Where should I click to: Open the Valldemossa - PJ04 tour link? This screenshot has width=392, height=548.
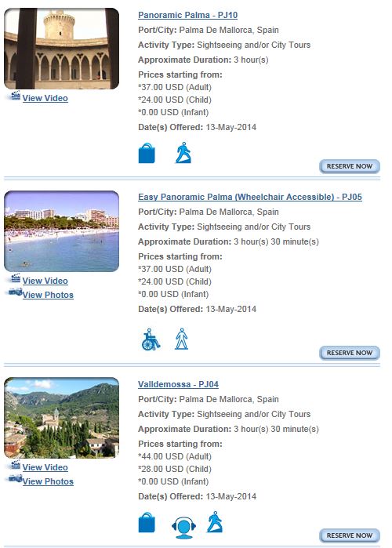(178, 384)
